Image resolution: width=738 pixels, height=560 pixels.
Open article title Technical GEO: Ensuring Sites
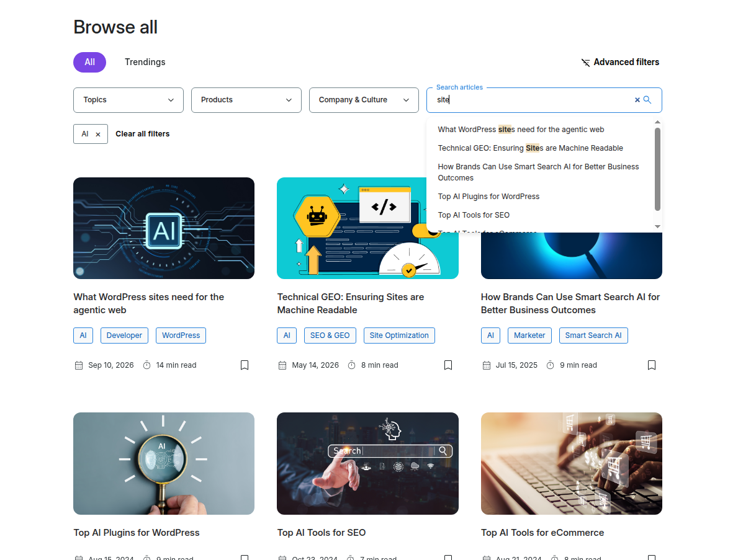[x=351, y=304]
